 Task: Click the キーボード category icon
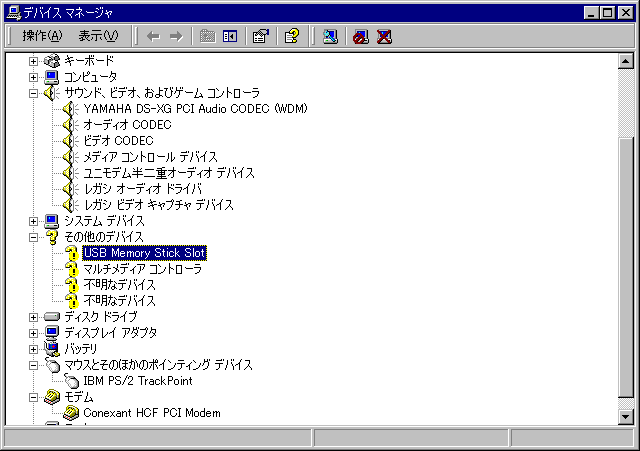pyautogui.click(x=52, y=61)
